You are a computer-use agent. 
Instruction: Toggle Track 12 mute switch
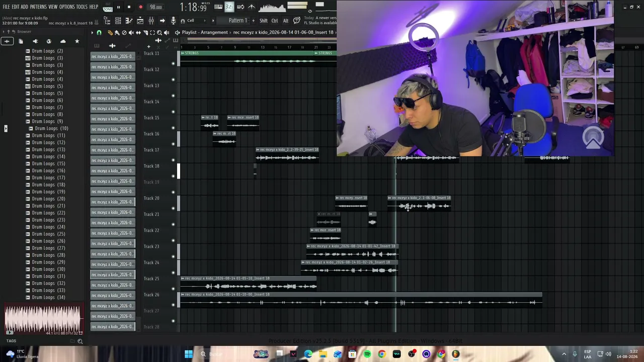point(173,79)
